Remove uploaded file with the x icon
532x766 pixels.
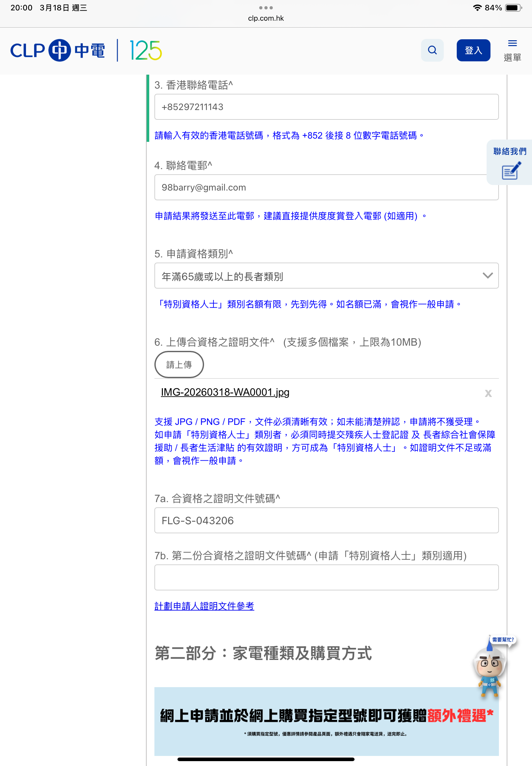(x=488, y=393)
